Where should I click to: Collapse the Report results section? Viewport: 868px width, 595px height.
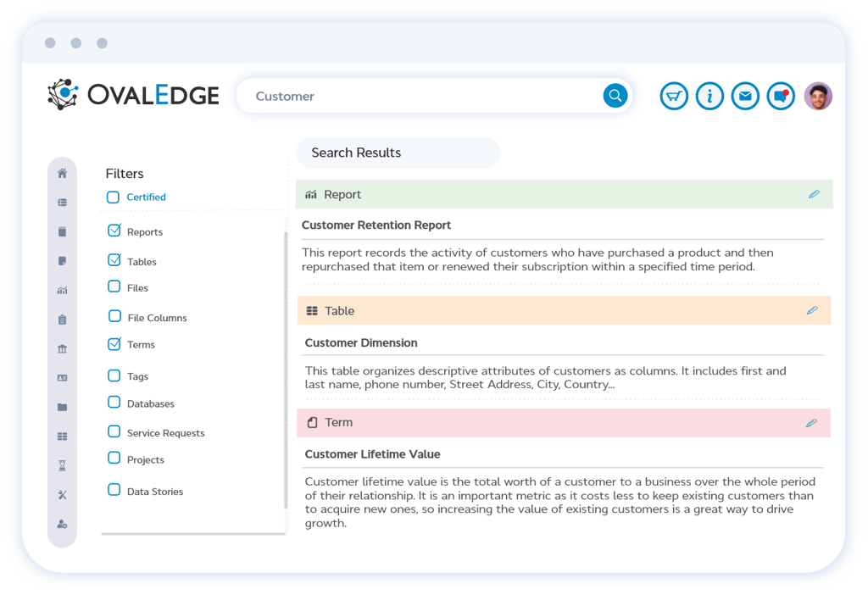tap(342, 194)
